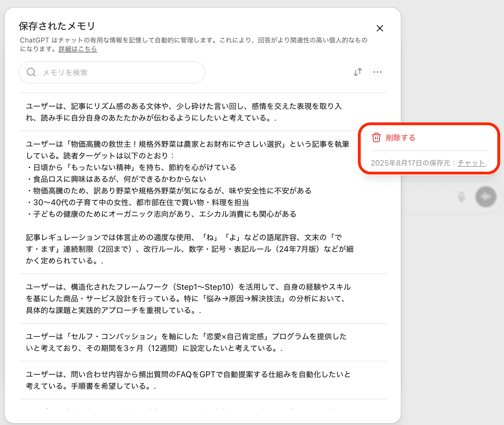
Task: Select the memory about FAQ automation with GPT
Action: [x=188, y=380]
